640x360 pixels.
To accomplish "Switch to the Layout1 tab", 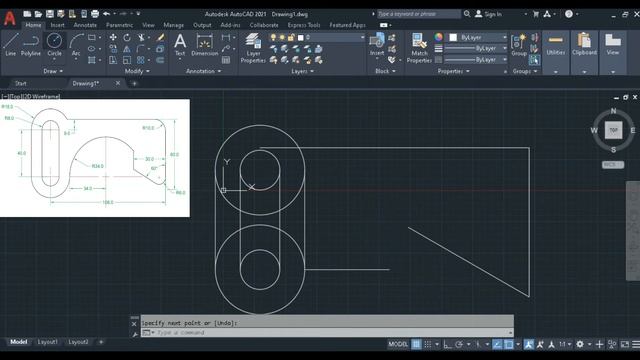I will click(x=47, y=342).
